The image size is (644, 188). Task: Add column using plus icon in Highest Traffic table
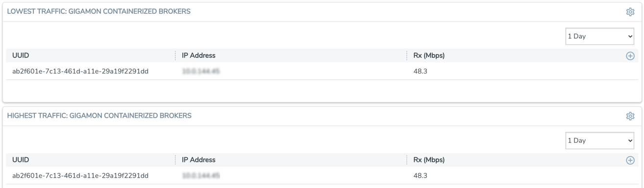point(630,160)
